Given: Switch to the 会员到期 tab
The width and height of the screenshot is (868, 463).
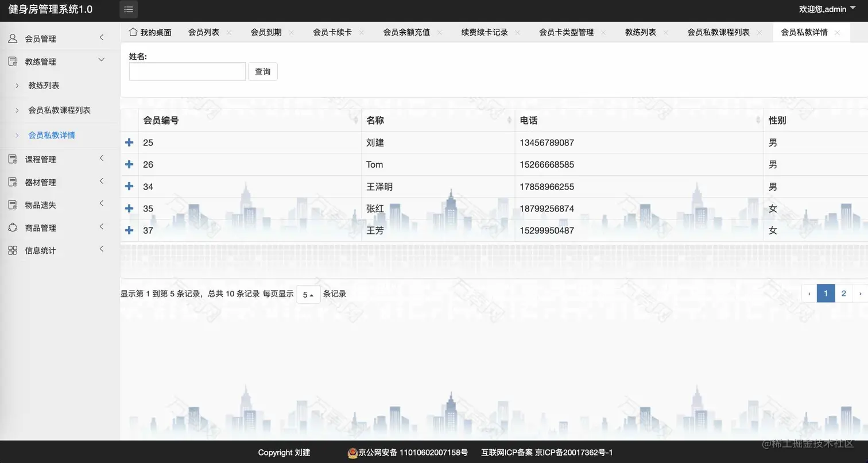Looking at the screenshot, I should (266, 32).
